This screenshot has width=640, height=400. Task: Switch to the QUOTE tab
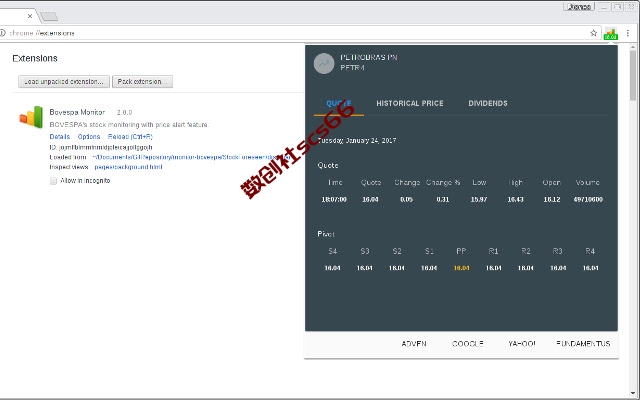(339, 103)
